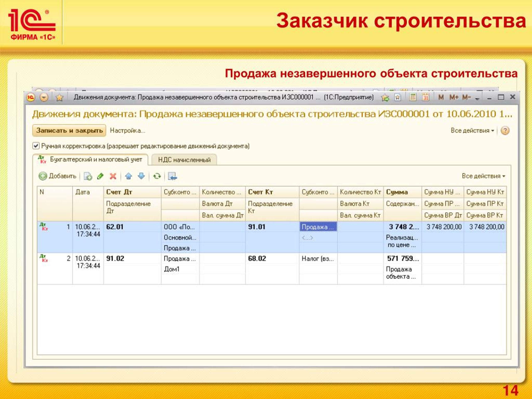
Task: Move the row down with the blue arrow
Action: [x=142, y=176]
